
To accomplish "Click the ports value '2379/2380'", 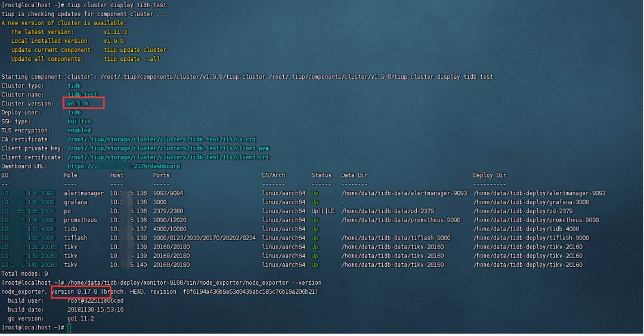I will 168,211.
